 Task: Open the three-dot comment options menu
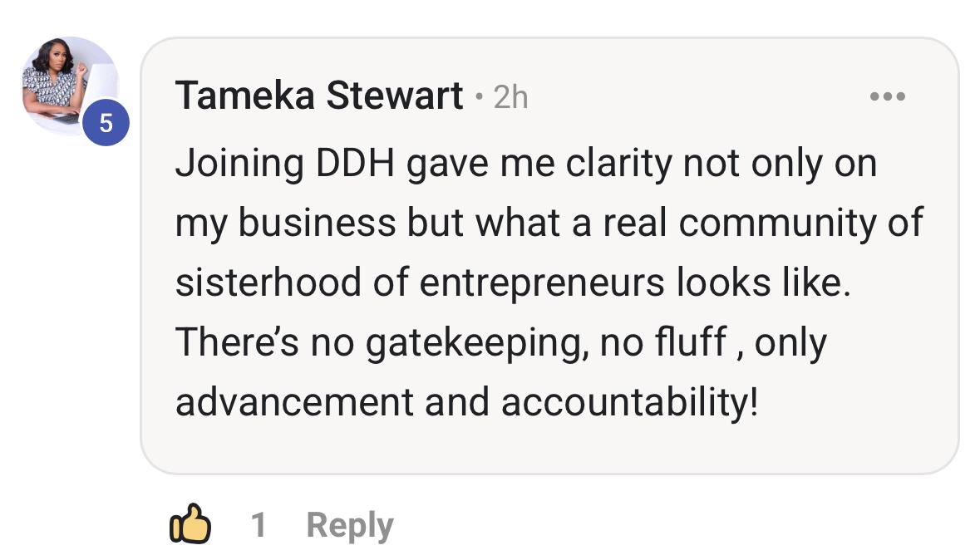887,98
